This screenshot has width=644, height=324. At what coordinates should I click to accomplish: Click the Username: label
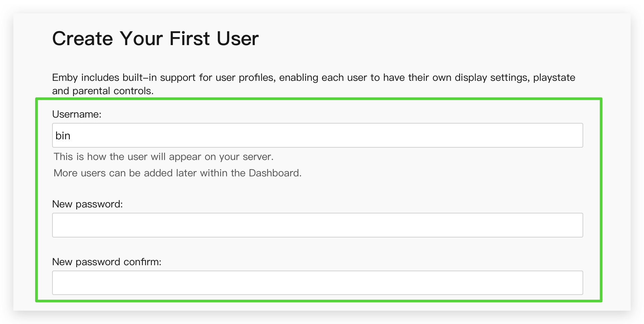coord(76,114)
